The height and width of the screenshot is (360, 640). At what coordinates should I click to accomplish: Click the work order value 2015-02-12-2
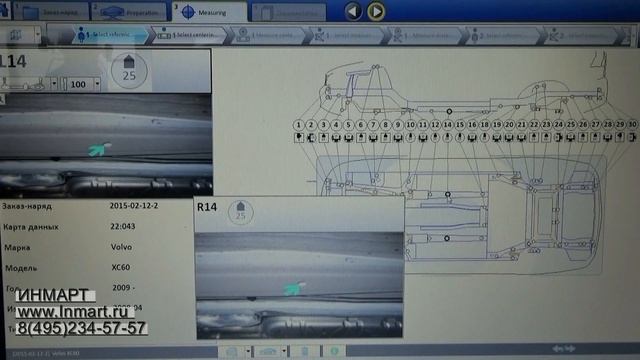coord(134,206)
